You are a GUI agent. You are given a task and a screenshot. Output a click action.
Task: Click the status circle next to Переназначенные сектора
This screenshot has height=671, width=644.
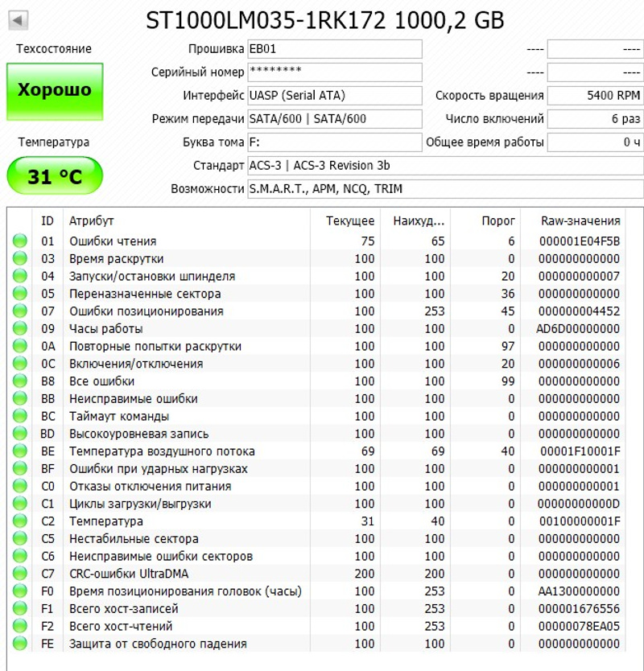coord(19,294)
